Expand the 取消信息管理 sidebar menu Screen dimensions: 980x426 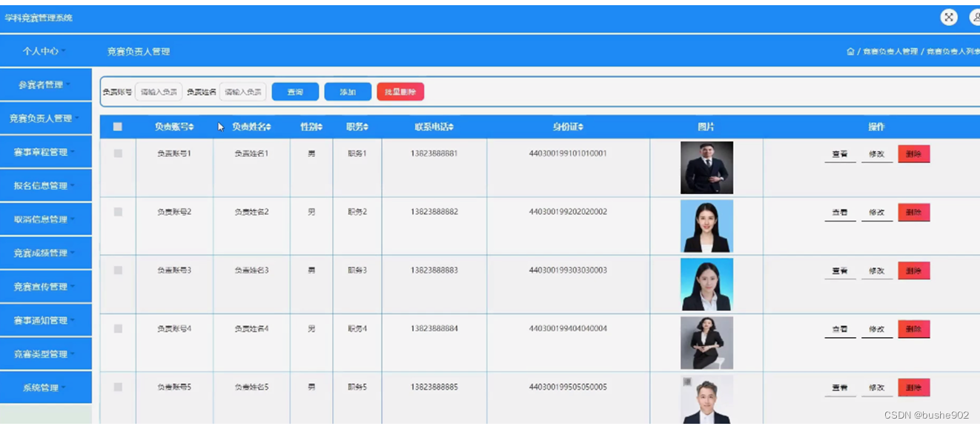click(45, 219)
